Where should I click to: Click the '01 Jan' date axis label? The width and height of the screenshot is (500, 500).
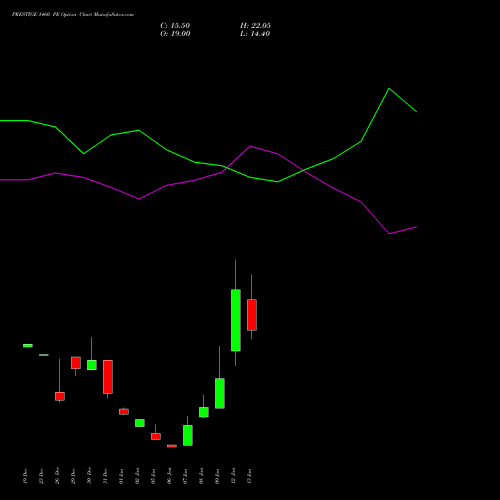coord(121,476)
